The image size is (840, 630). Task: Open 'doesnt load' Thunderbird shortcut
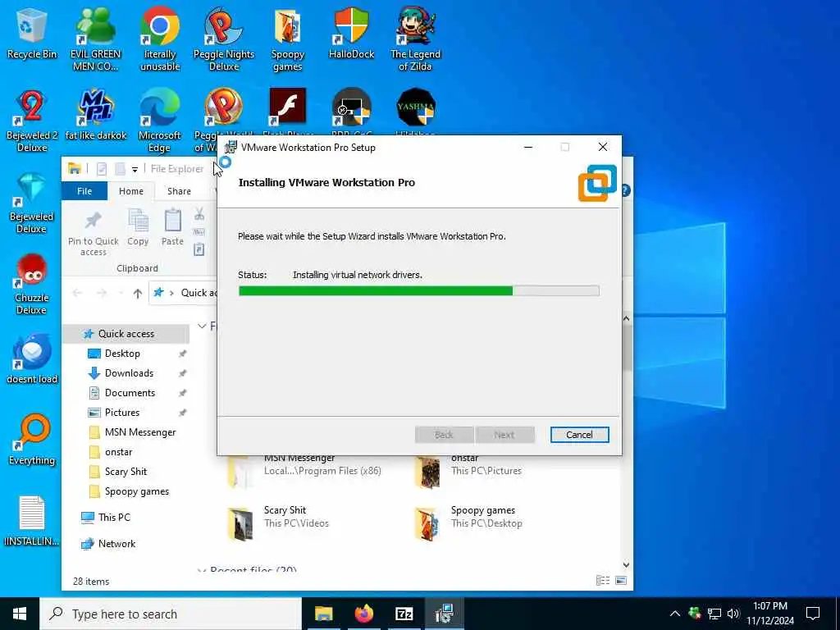pyautogui.click(x=32, y=359)
